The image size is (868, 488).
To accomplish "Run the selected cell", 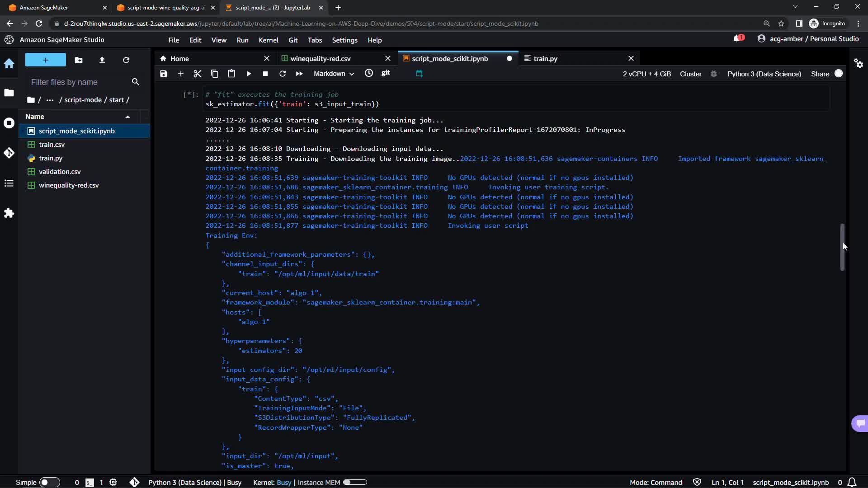I will [x=249, y=74].
